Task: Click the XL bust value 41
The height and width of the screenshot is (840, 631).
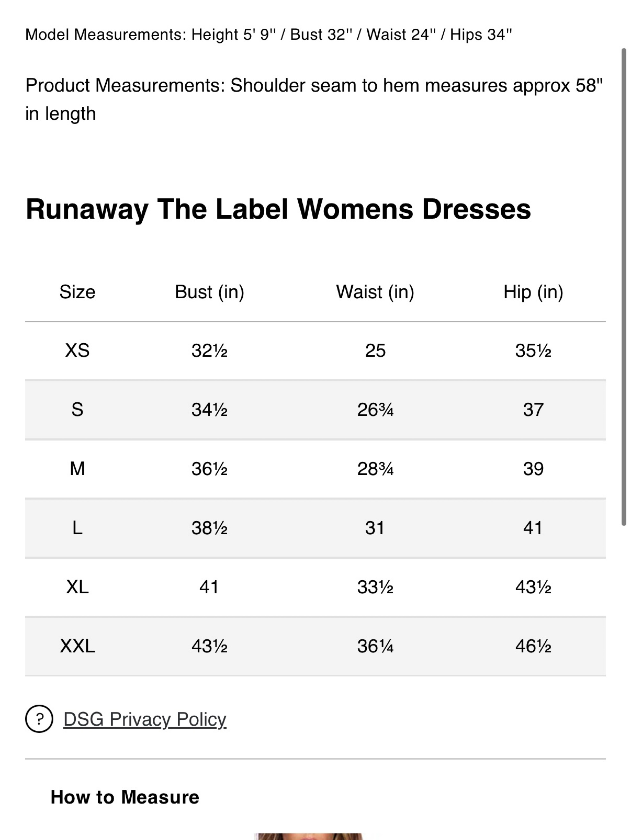Action: [209, 587]
